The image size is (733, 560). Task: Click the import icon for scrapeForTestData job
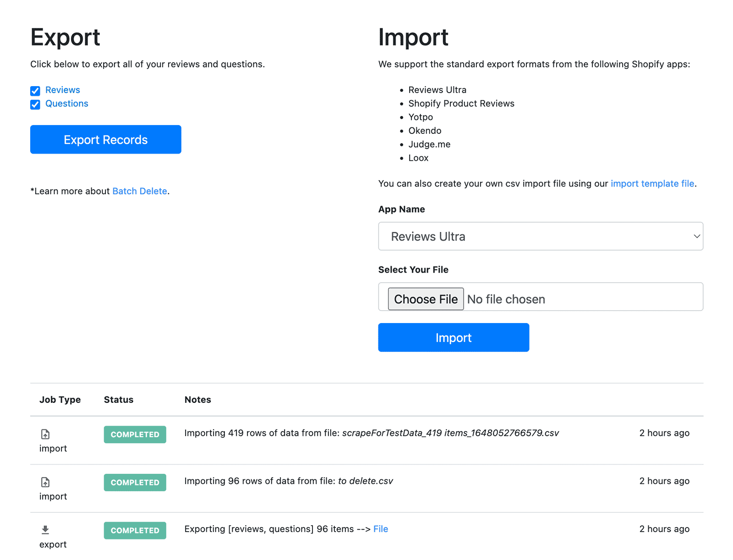click(x=45, y=434)
